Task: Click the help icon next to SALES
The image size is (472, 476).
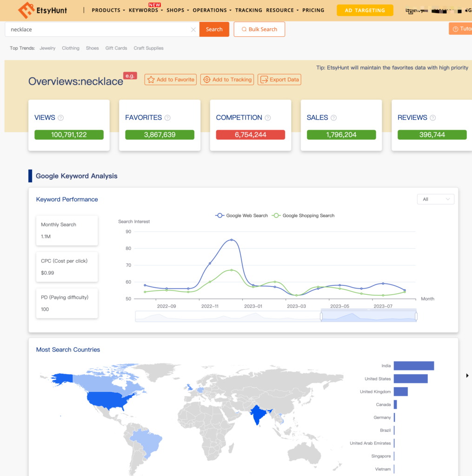Action: [333, 118]
